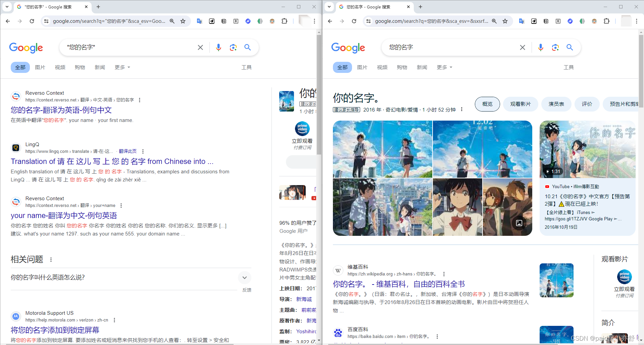644x345 pixels.
Task: Click Google logo in right window
Action: pos(348,48)
